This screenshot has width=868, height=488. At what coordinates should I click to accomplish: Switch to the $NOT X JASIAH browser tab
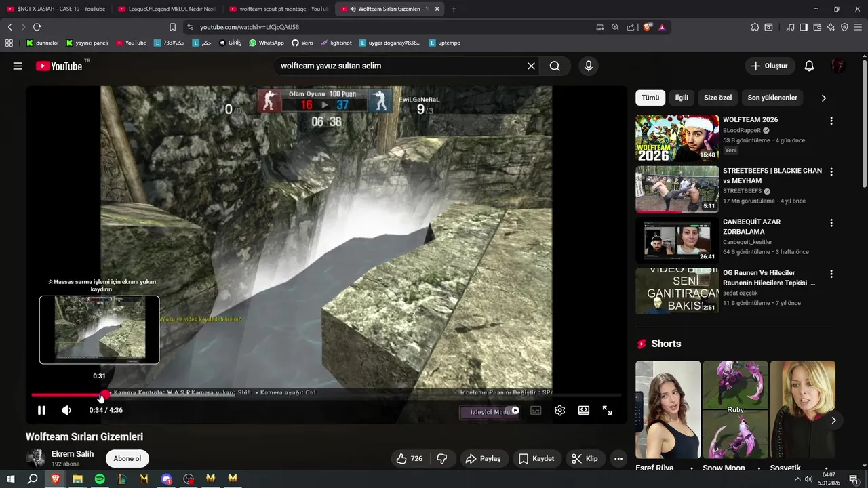[56, 9]
